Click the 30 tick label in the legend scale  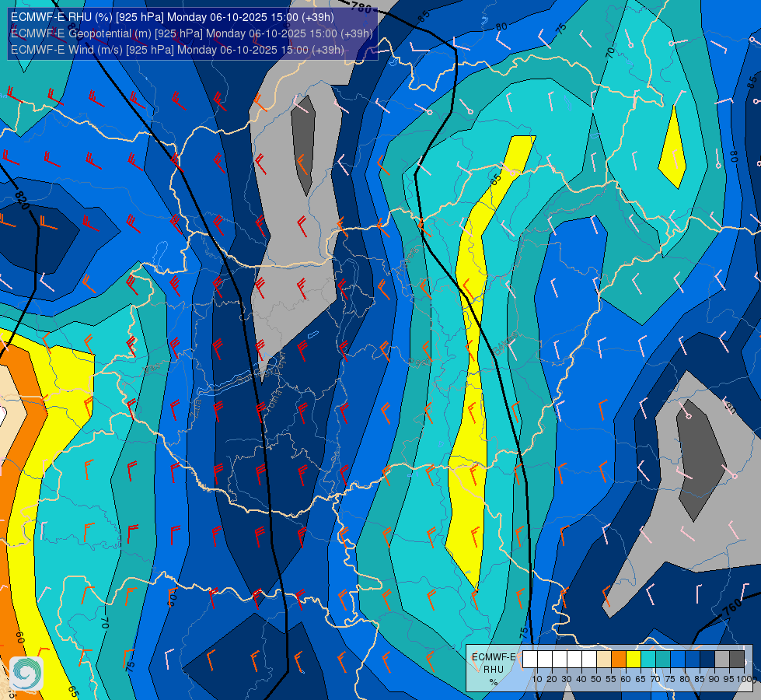pyautogui.click(x=567, y=679)
